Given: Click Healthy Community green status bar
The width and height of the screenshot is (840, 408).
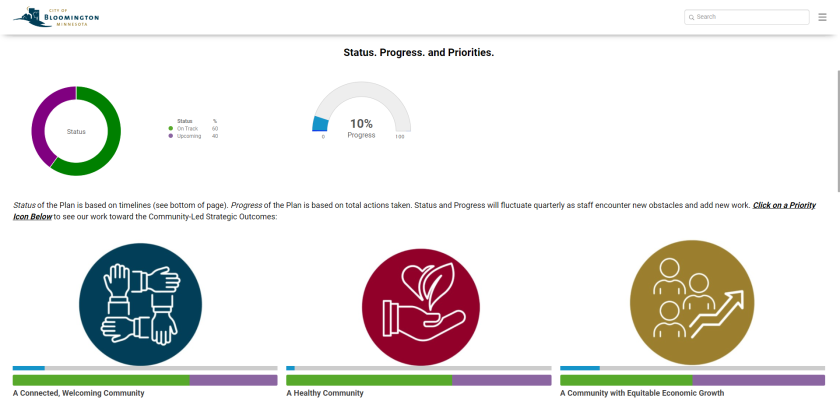Looking at the screenshot, I should 368,380.
